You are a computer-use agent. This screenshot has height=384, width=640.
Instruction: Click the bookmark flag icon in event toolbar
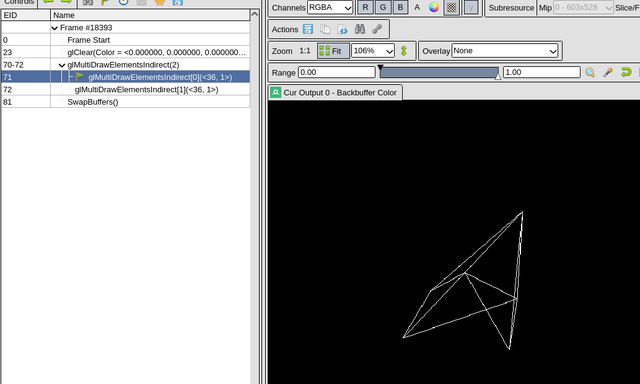point(105,2)
